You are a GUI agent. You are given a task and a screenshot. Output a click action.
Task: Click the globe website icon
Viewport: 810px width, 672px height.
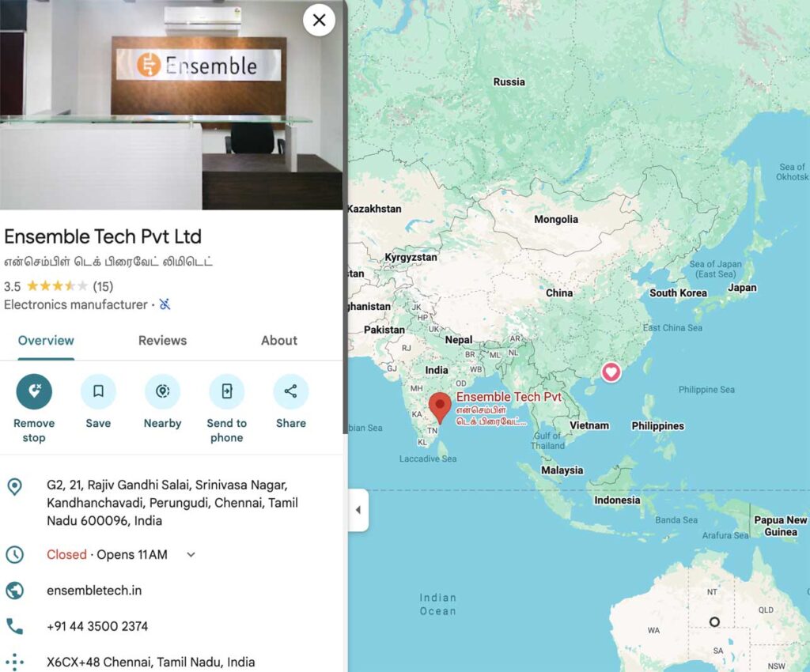coord(14,591)
